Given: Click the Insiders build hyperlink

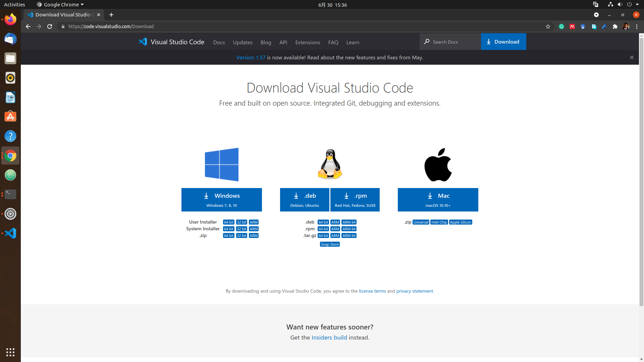Looking at the screenshot, I should (x=329, y=337).
